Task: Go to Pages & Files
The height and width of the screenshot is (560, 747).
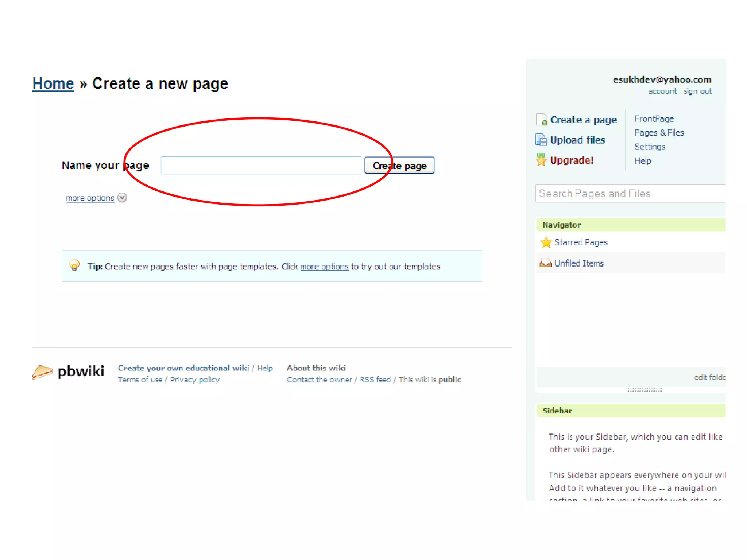Action: (x=659, y=133)
